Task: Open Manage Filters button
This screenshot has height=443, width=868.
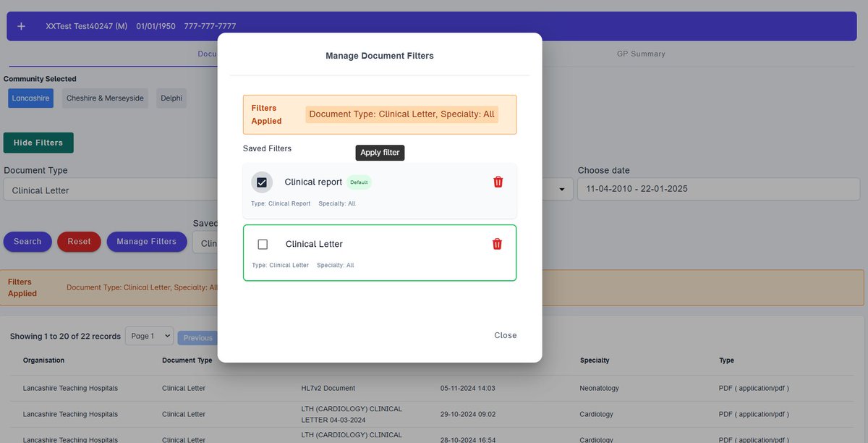Action: [147, 242]
